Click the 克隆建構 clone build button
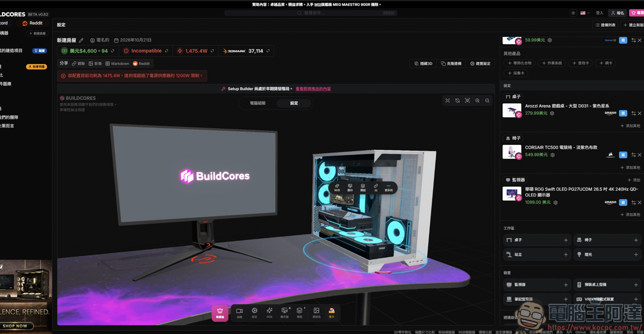The height and width of the screenshot is (334, 644). [451, 63]
